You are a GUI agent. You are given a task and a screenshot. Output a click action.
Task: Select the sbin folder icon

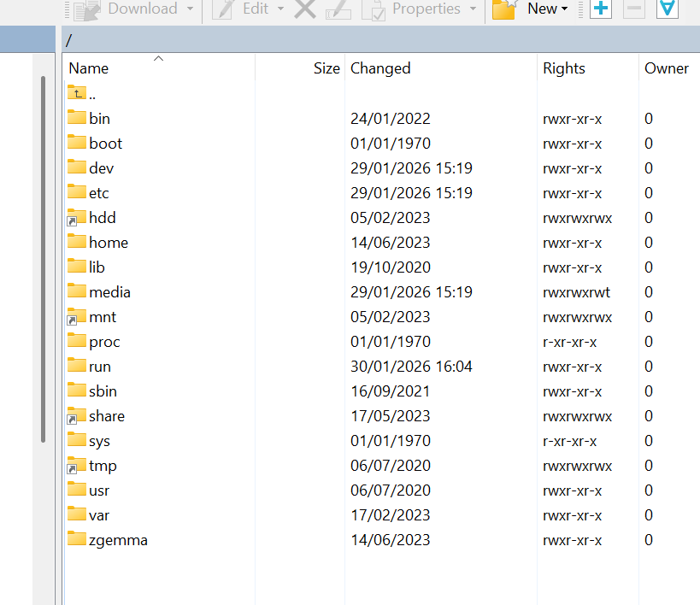click(x=77, y=390)
